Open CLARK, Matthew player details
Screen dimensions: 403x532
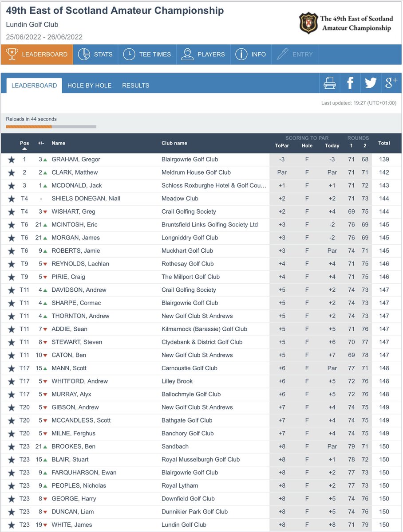coord(75,172)
